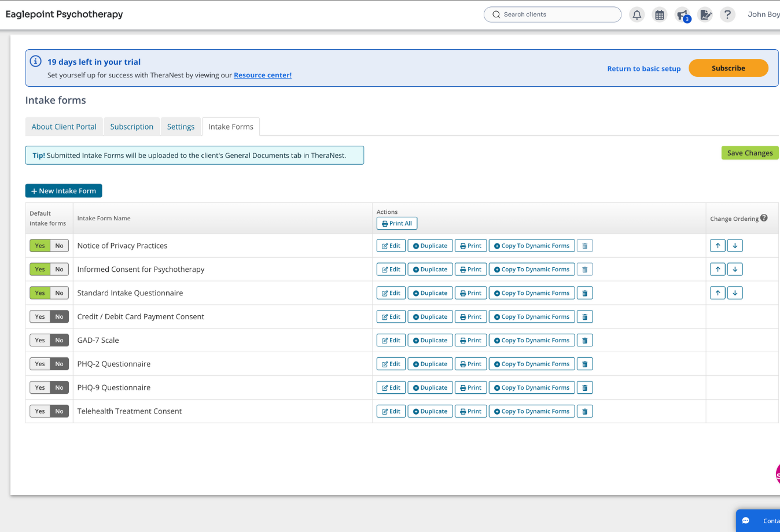Click the Tip about Submitted Intake Forms

[x=194, y=156]
